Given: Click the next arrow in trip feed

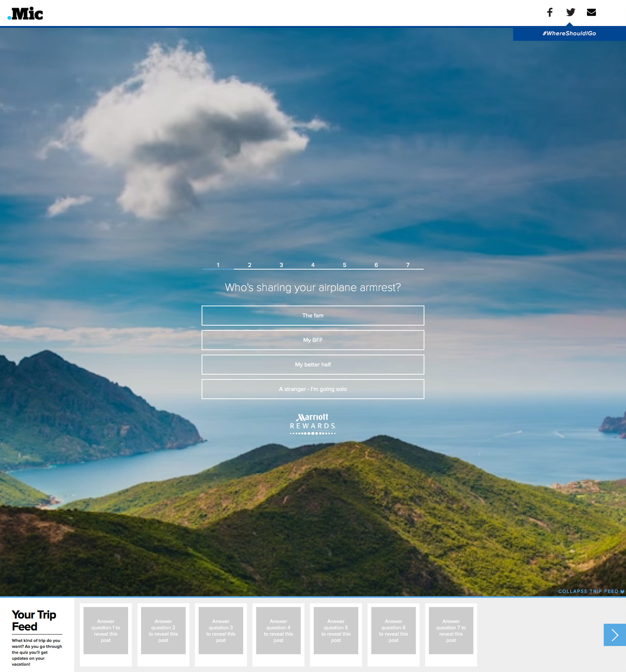Looking at the screenshot, I should tap(614, 635).
